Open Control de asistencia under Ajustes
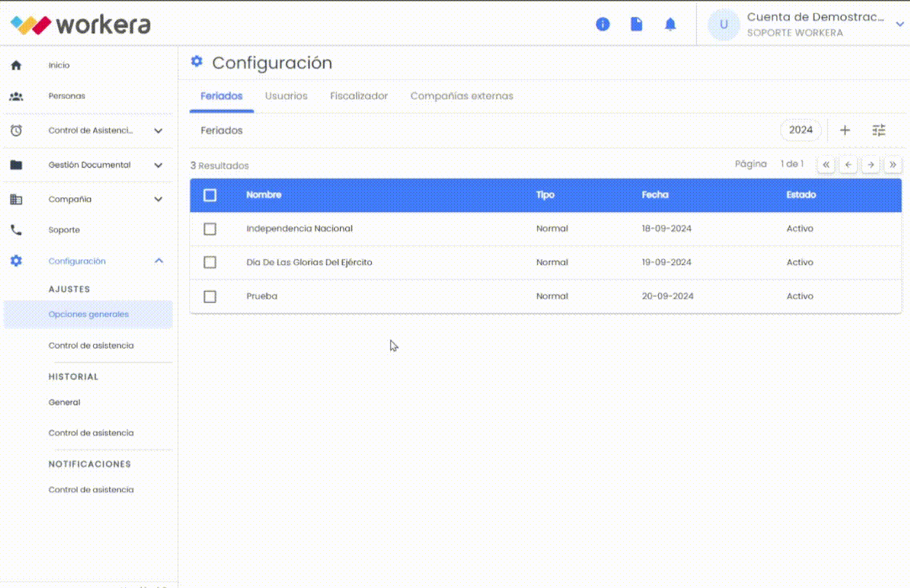 coord(91,346)
